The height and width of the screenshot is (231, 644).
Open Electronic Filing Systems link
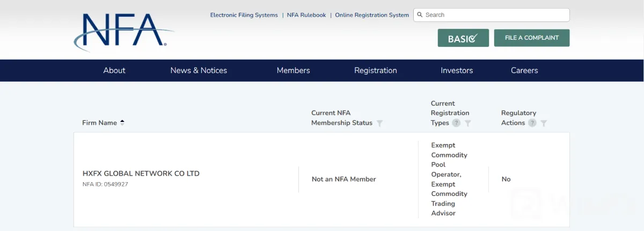244,15
